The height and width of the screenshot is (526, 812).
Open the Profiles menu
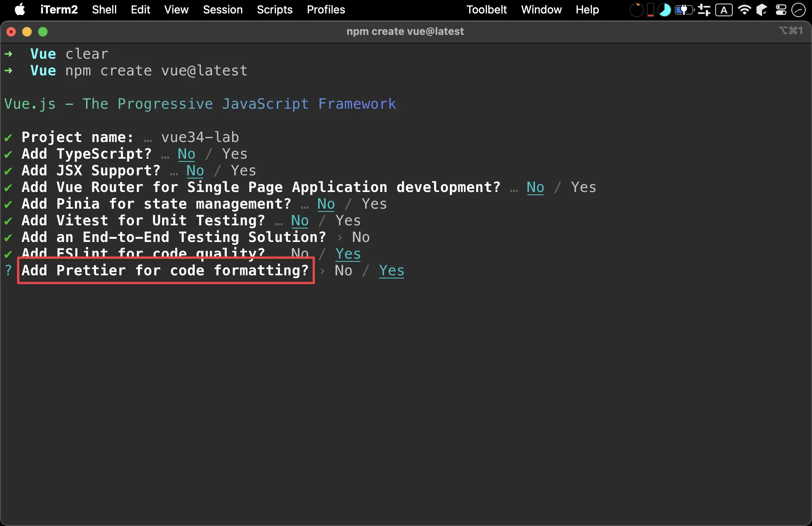coord(326,10)
